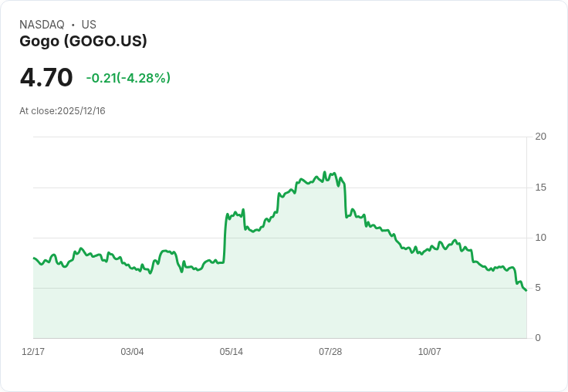Click the highest peak of the price line
This screenshot has height=392, width=568.
tap(325, 172)
